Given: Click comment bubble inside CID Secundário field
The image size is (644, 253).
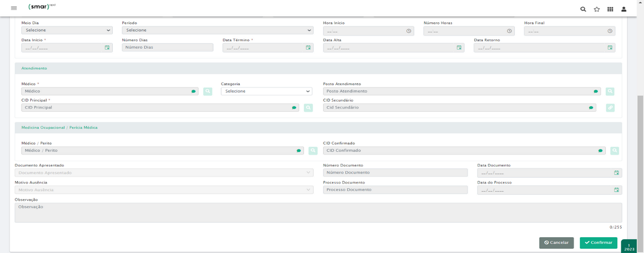Looking at the screenshot, I should [x=591, y=108].
